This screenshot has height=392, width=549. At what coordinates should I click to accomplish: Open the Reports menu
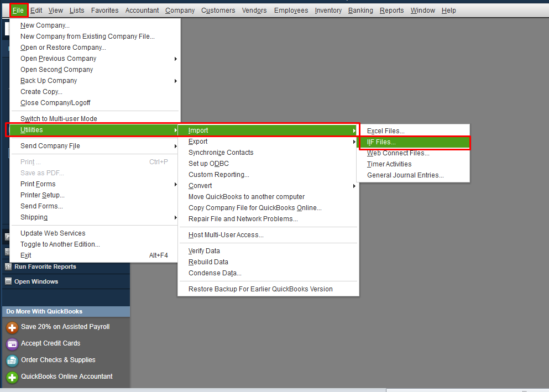[x=391, y=11]
